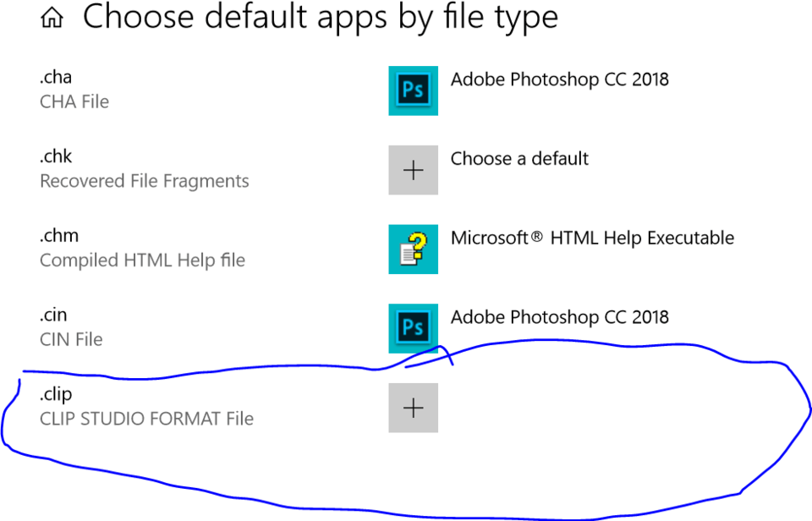This screenshot has width=812, height=521.
Task: Click Photoshop icon for .cin file type
Action: coord(413,328)
